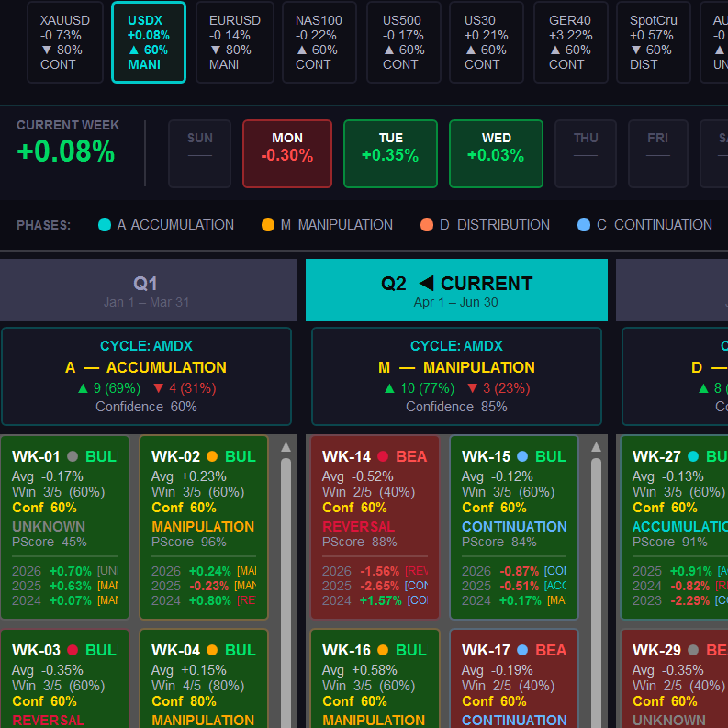Click the gray phase dot on WK-01
Screen dimensions: 728x728
[x=73, y=456]
